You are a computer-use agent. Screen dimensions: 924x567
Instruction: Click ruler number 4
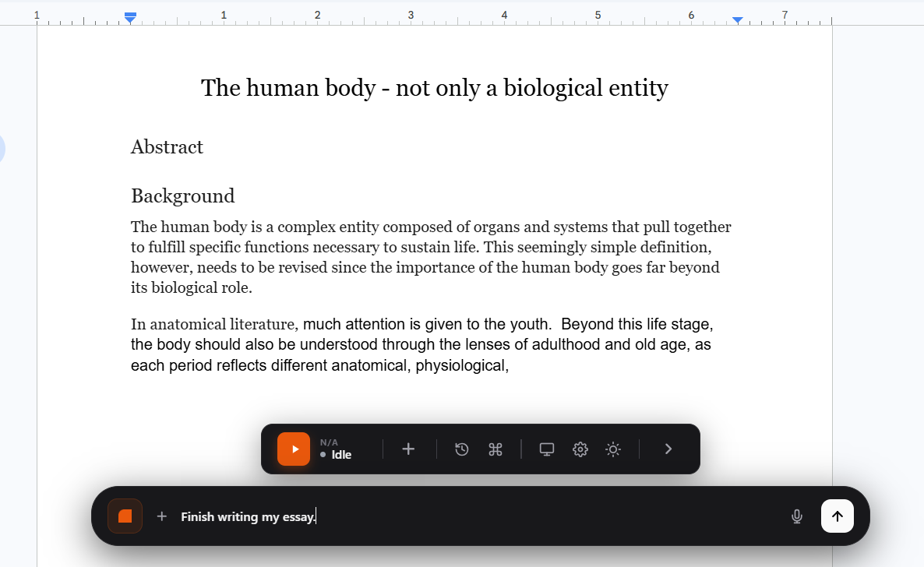(x=504, y=15)
